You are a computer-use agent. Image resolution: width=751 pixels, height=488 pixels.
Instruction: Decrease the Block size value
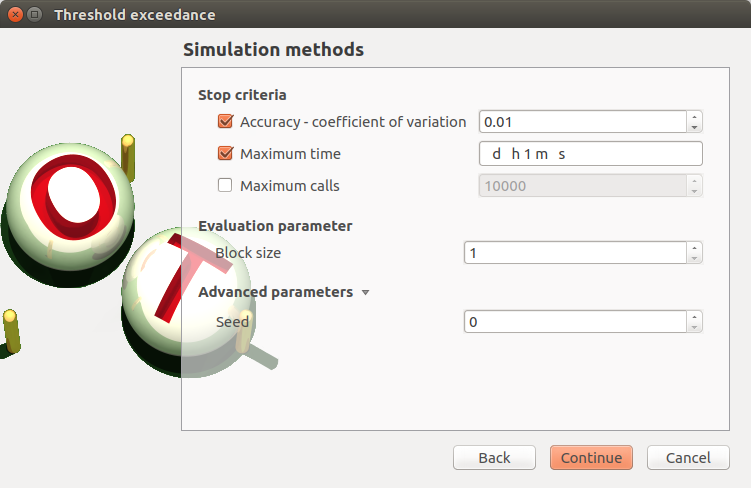point(694,258)
